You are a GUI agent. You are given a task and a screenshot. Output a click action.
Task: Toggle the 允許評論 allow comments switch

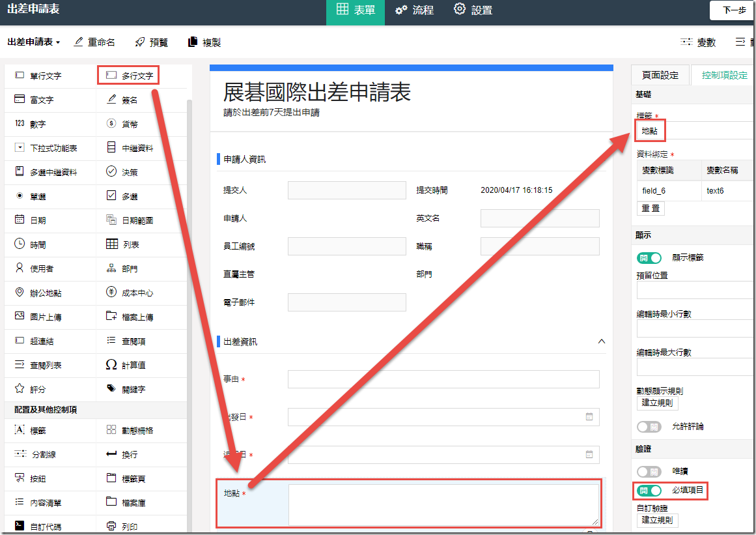coord(649,427)
